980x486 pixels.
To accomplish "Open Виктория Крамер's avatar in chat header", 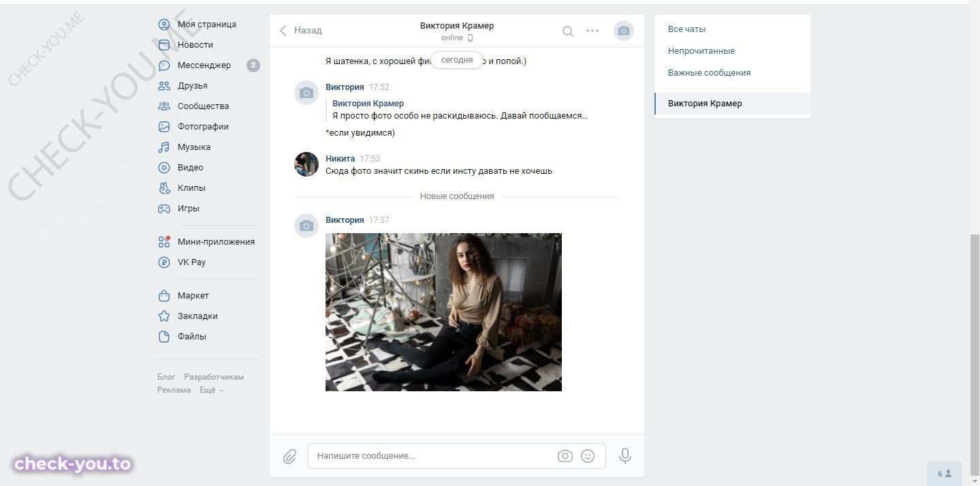I will point(624,31).
